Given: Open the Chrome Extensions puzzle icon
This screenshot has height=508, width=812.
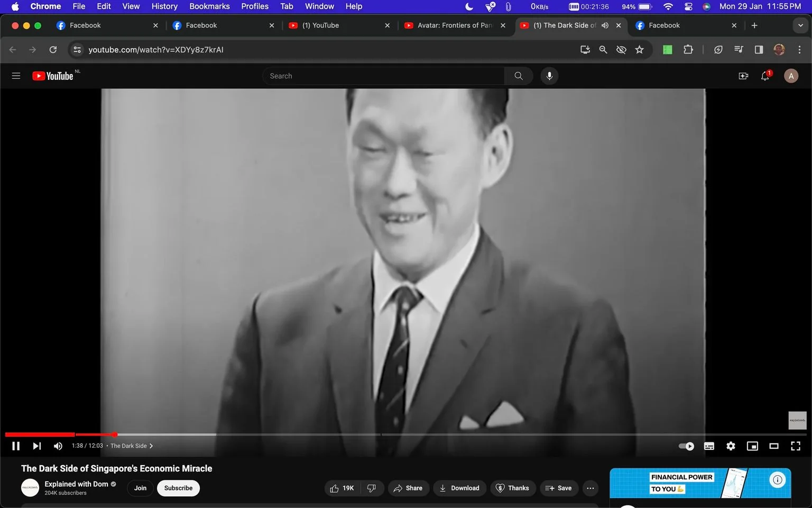Looking at the screenshot, I should [x=688, y=49].
